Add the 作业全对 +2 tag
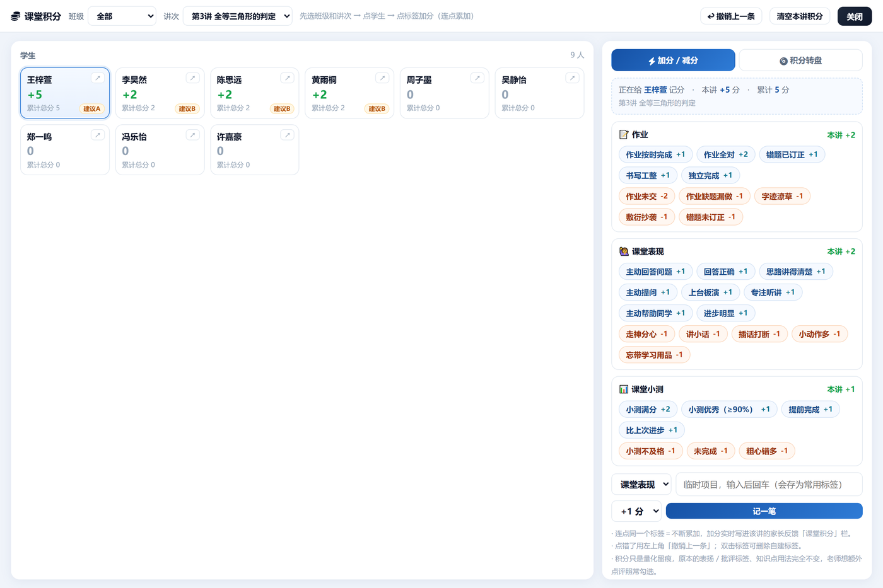Screen dimensions: 883x588 725,154
